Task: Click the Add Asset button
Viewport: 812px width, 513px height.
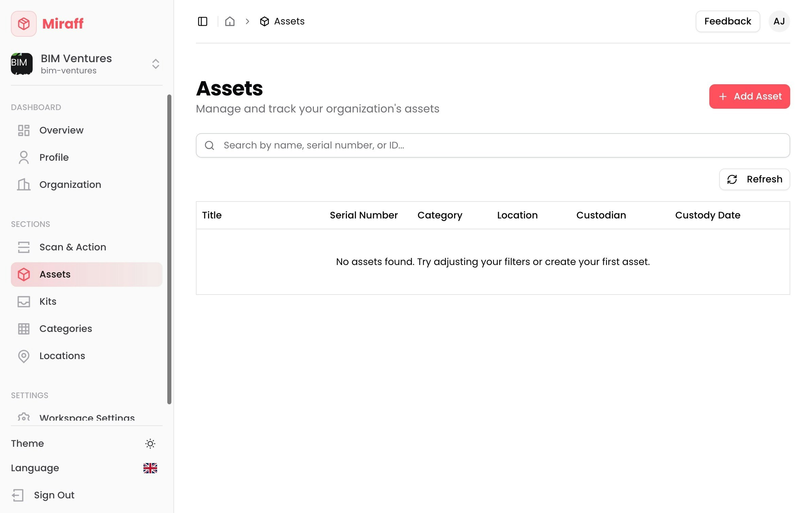Action: tap(749, 96)
